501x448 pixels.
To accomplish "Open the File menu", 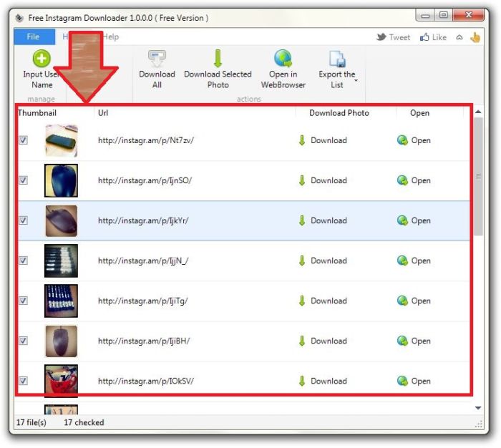I will pos(34,36).
